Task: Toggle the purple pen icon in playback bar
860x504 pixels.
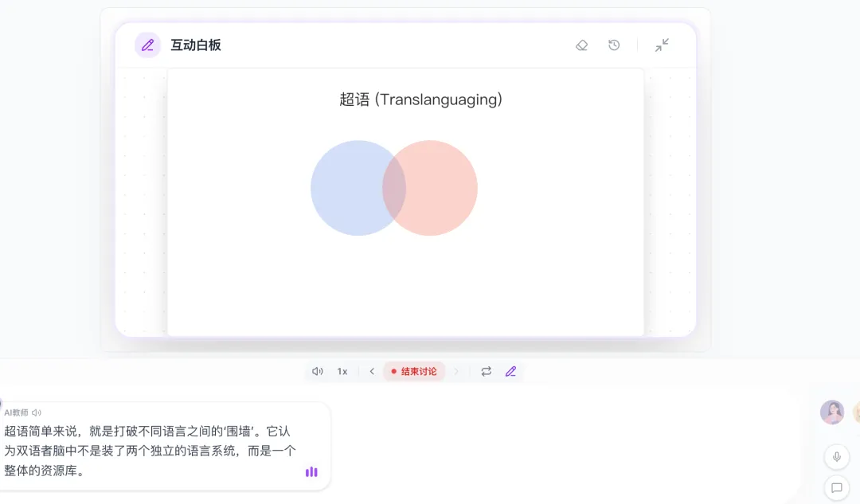Action: (x=510, y=371)
